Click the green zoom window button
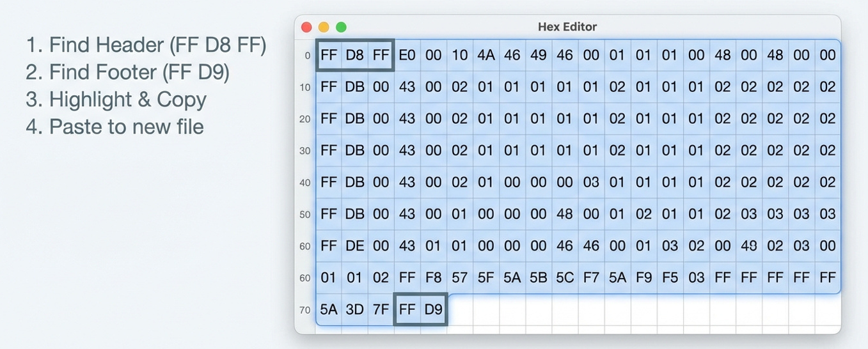Screen dimensions: 868x349 pos(341,27)
